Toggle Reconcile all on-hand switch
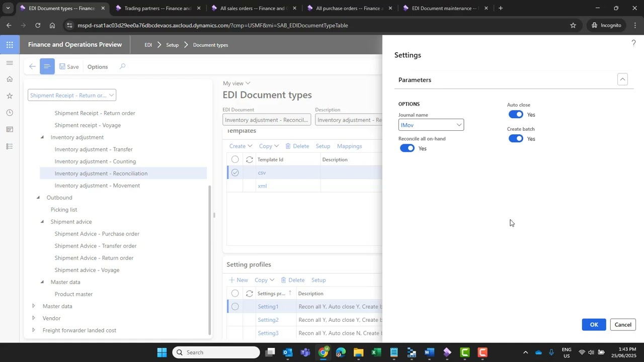The width and height of the screenshot is (644, 362). [407, 148]
